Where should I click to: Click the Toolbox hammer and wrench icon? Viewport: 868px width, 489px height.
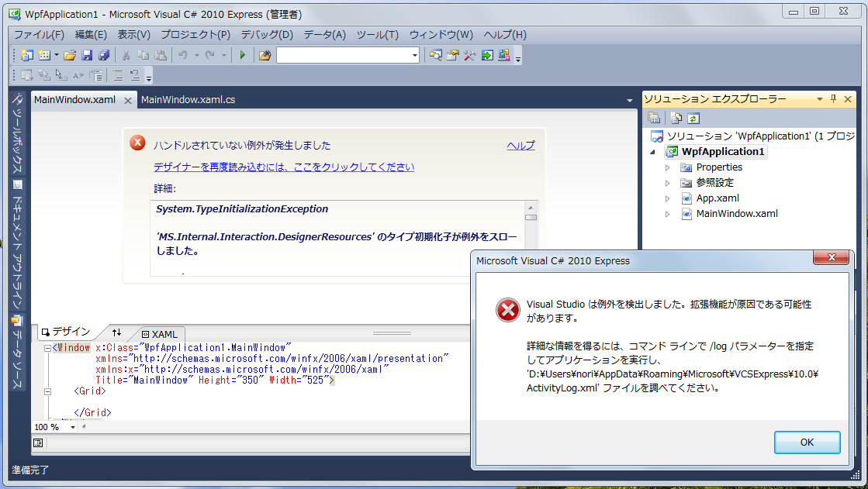(470, 55)
